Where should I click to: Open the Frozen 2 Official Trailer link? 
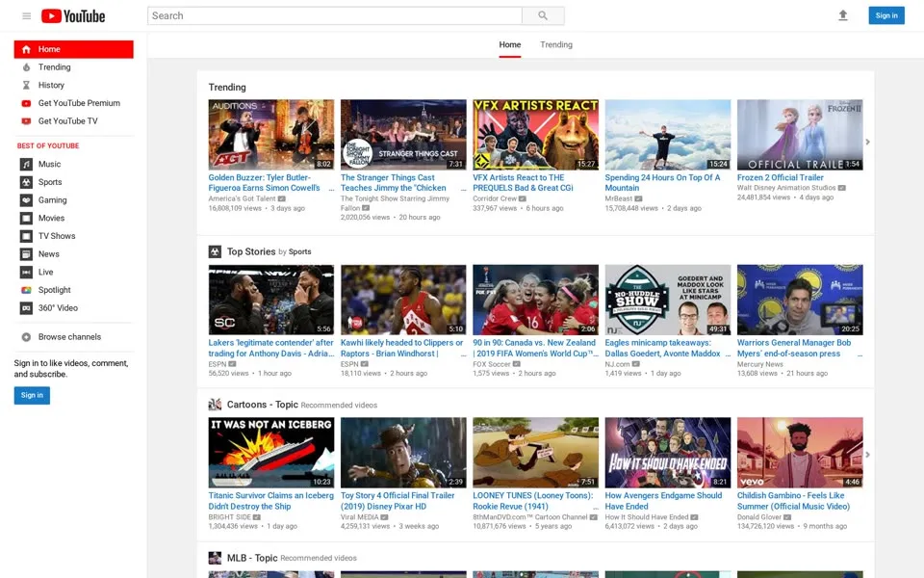click(x=781, y=177)
